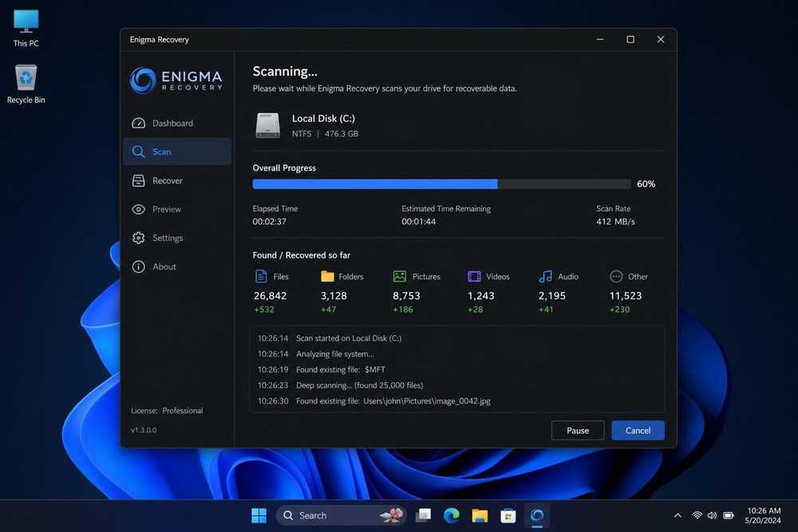
Task: Click the remaining time 00:01:44
Action: tap(418, 222)
